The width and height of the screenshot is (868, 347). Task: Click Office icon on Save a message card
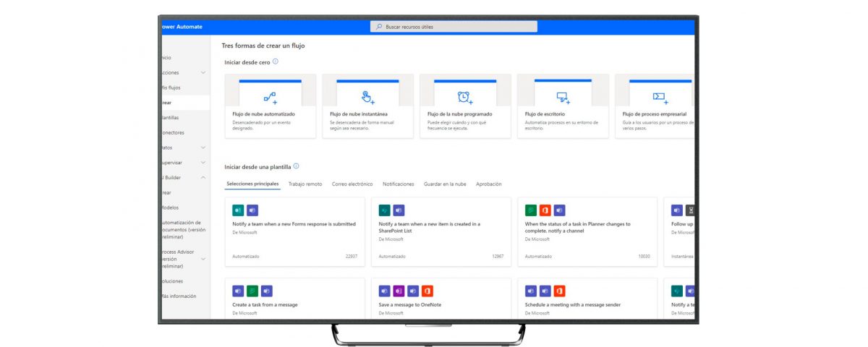coord(427,291)
